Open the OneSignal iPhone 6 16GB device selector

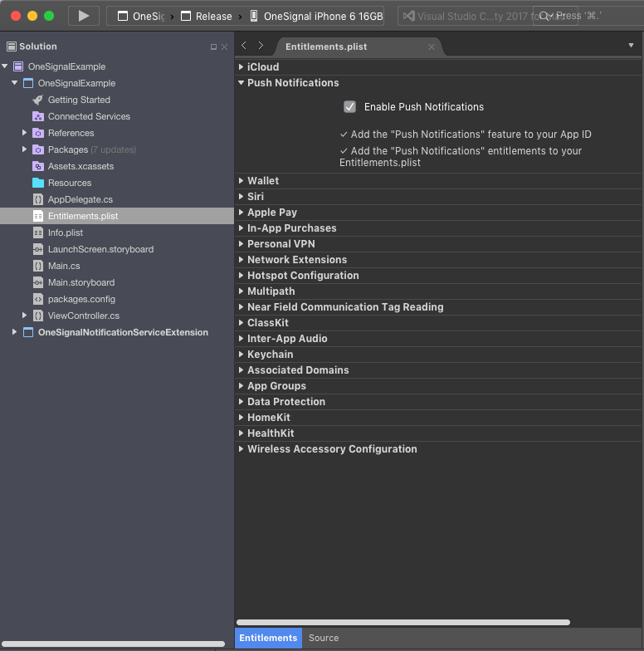click(x=317, y=17)
